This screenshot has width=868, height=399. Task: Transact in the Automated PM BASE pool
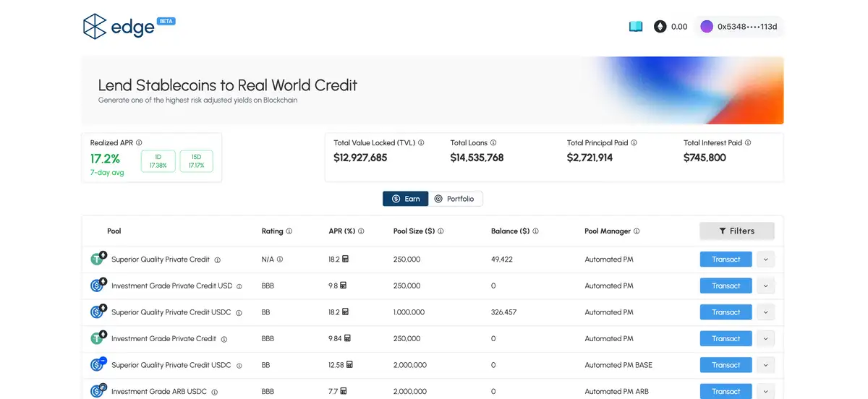[x=726, y=365]
